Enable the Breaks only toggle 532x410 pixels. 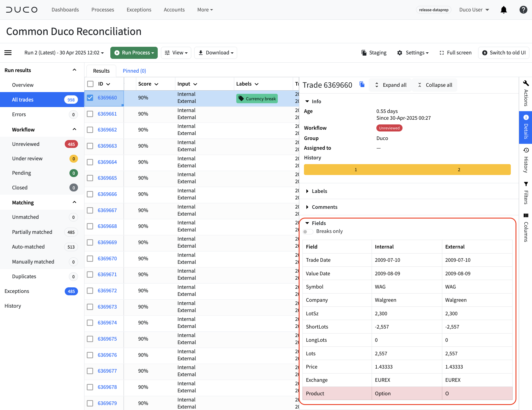click(x=308, y=231)
